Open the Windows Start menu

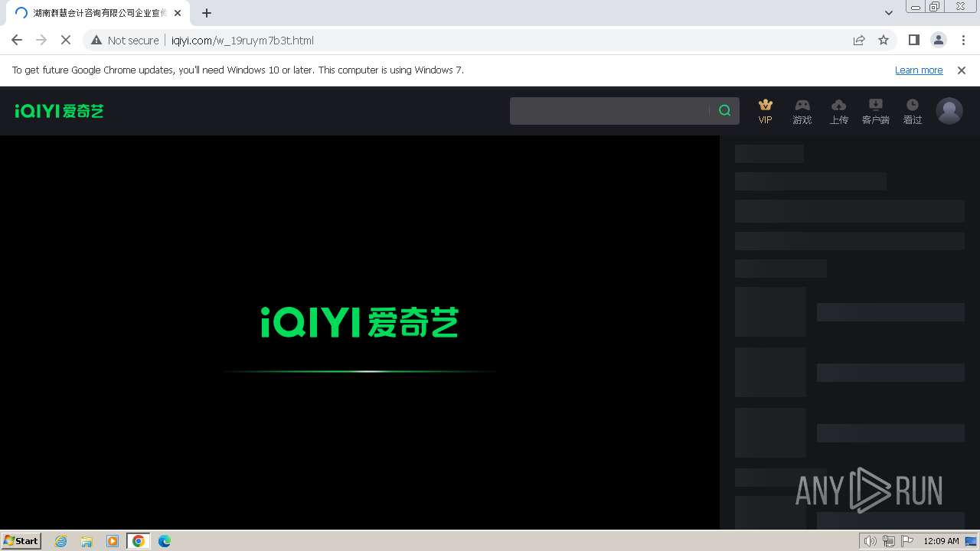[x=21, y=541]
